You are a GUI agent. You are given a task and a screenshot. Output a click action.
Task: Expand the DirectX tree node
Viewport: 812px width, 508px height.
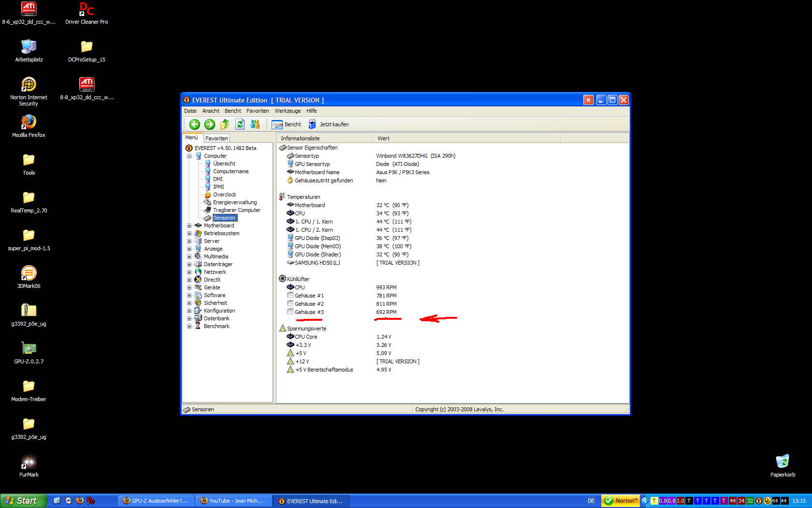(x=189, y=280)
